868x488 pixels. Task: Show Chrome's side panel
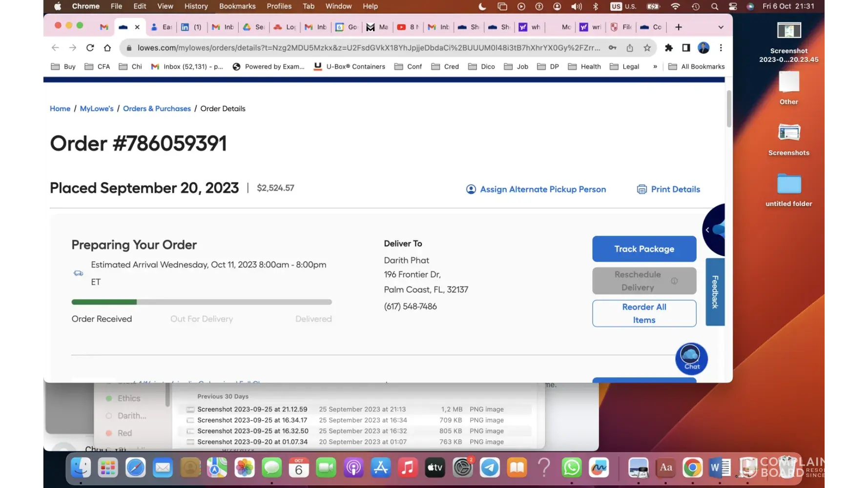pyautogui.click(x=686, y=48)
